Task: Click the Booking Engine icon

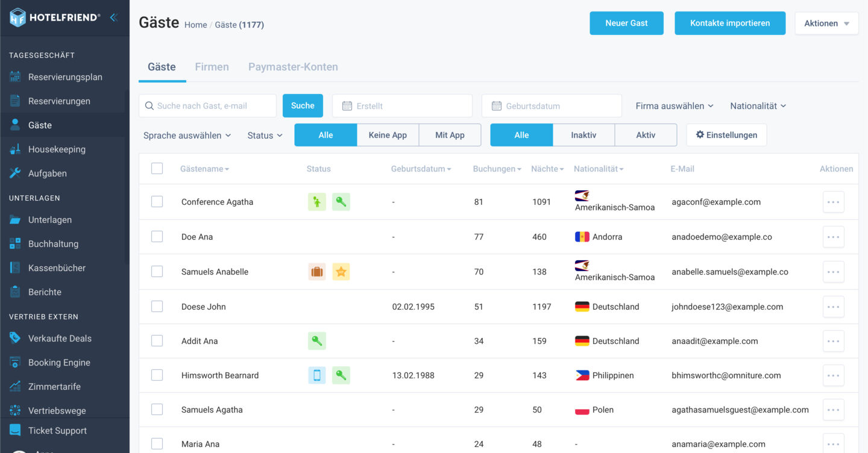Action: (15, 363)
